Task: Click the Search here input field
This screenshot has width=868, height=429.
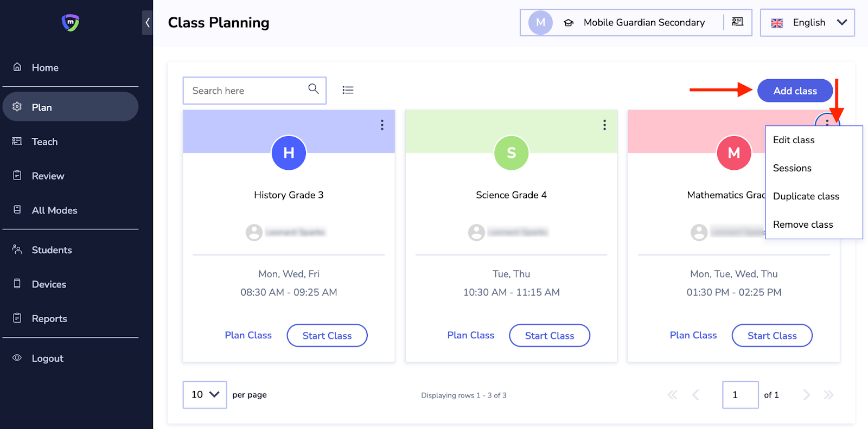Action: (x=247, y=91)
